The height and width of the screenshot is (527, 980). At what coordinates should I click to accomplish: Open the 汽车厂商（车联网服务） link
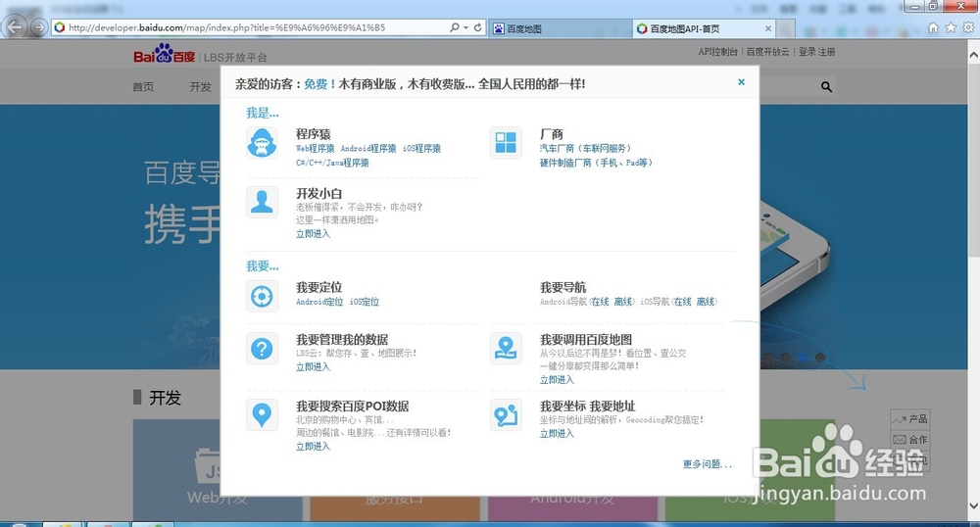(586, 149)
